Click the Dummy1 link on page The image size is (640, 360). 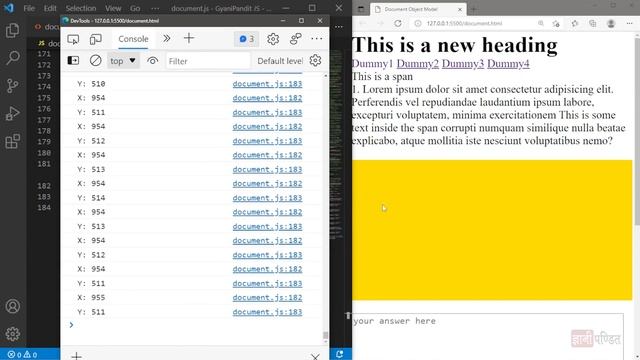click(x=372, y=64)
